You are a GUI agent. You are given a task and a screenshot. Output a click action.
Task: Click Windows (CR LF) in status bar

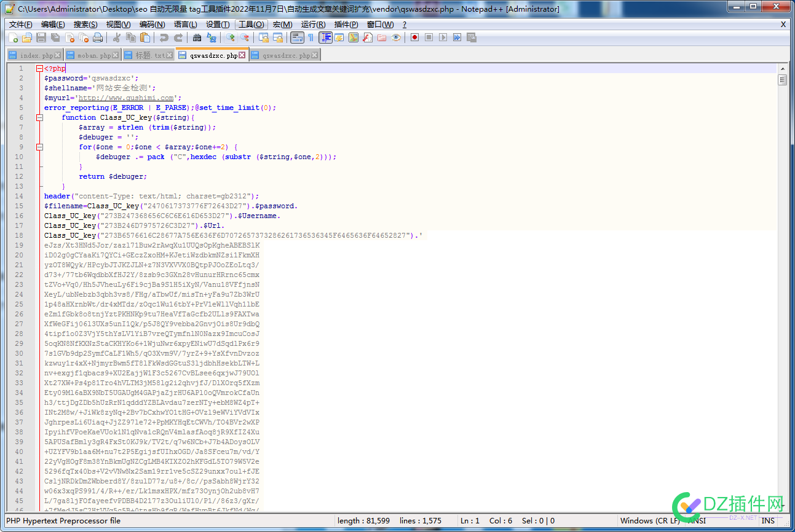tap(650, 521)
